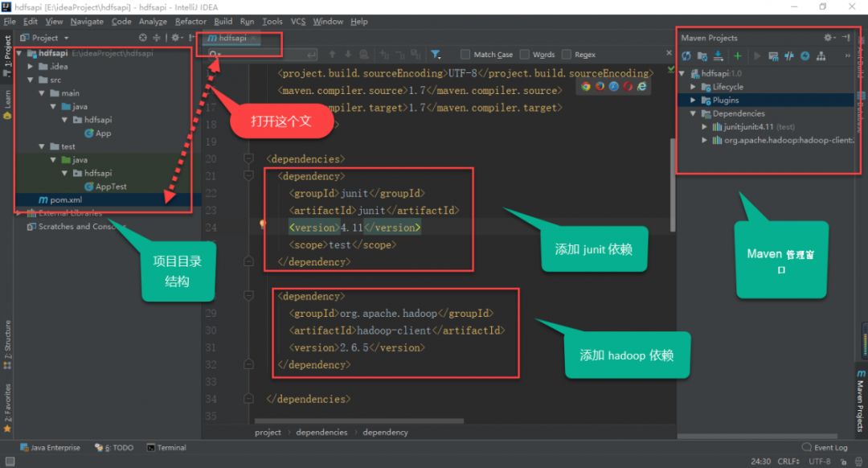The height and width of the screenshot is (468, 868).
Task: Go to next search occurrence arrow
Action: coord(348,54)
